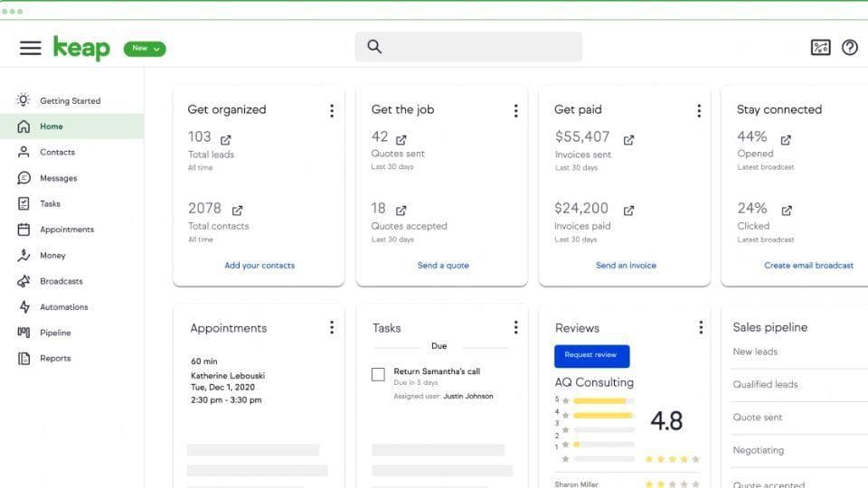Open Total leads external link icon
868x488 pixels.
point(226,139)
